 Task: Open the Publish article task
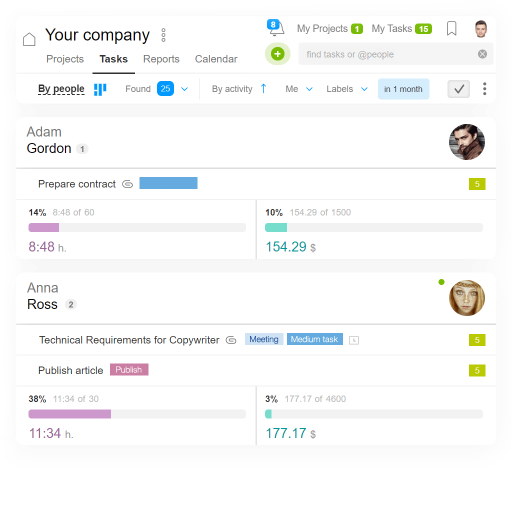coord(71,370)
